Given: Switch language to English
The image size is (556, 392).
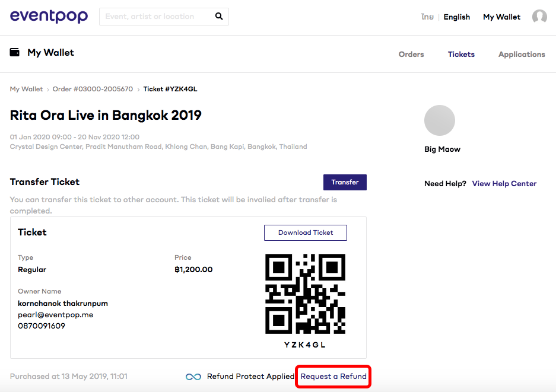Looking at the screenshot, I should pyautogui.click(x=457, y=17).
